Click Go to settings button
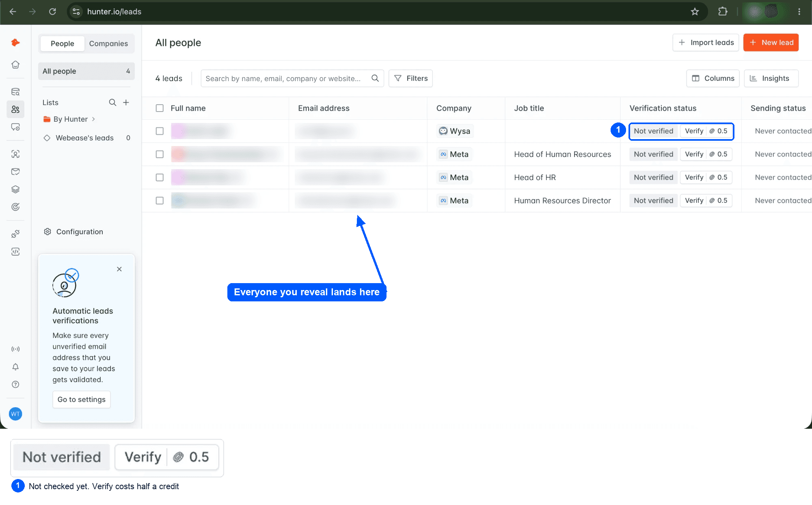Screen dimensions: 812x505 tap(82, 400)
